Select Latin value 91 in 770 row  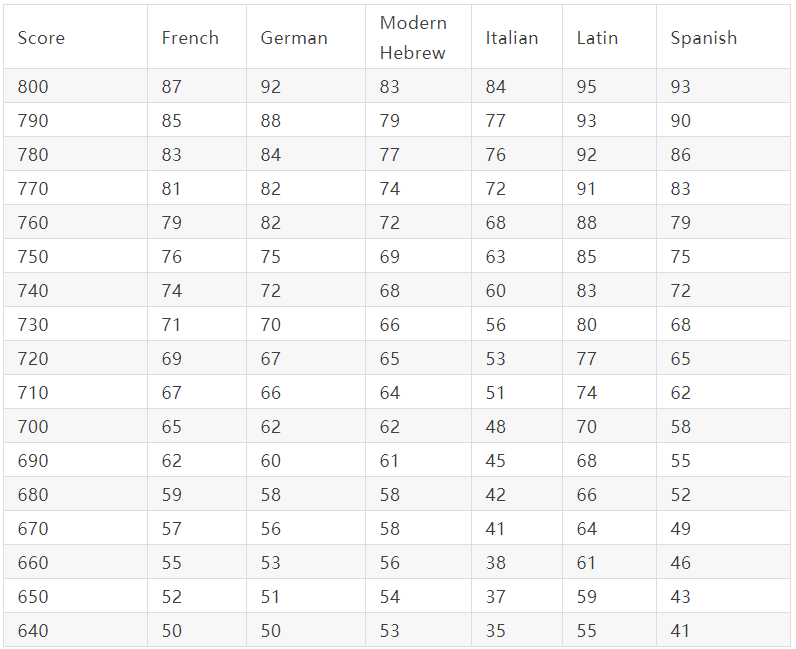point(586,188)
